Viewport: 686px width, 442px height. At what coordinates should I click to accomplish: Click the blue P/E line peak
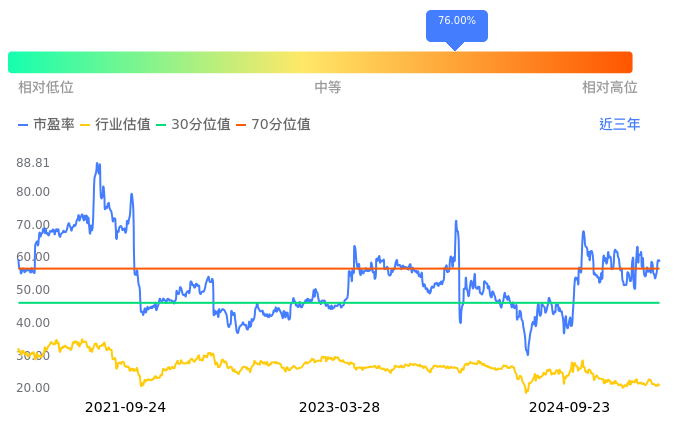pyautogui.click(x=97, y=164)
